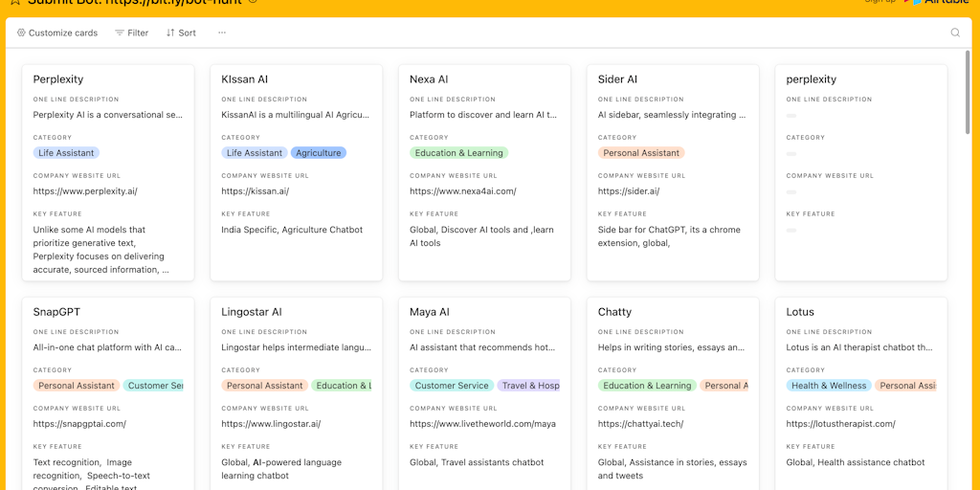This screenshot has height=490, width=980.
Task: Click the https://sider.ai/ URL text
Action: pos(628,191)
